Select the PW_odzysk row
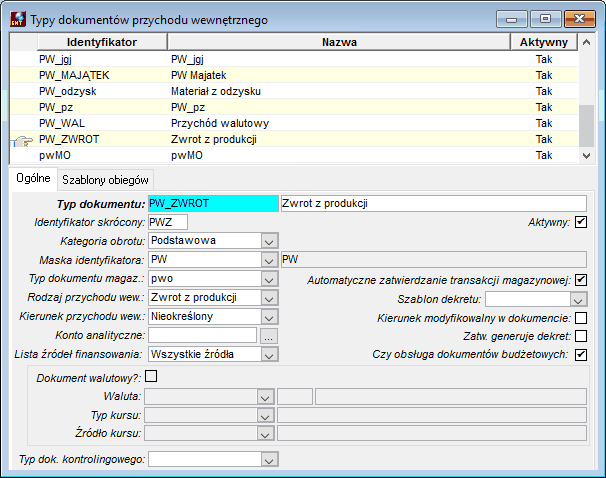606x478 pixels. (x=294, y=91)
